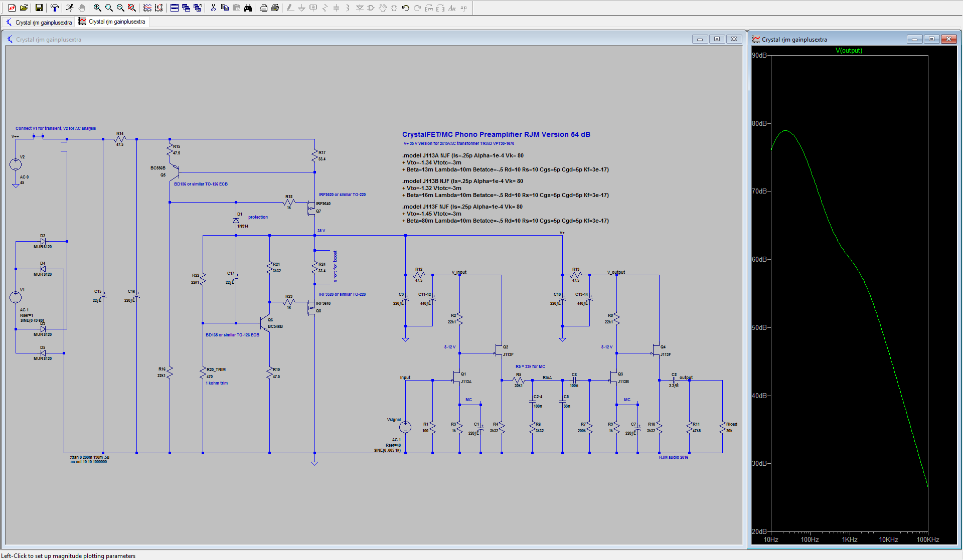Image resolution: width=963 pixels, height=560 pixels.
Task: Run the simulation with the running man icon
Action: point(70,8)
